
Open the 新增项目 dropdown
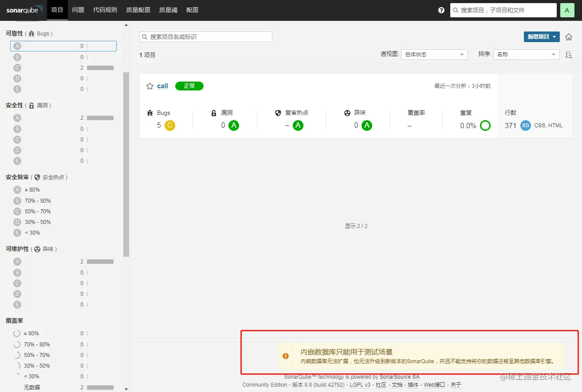coord(542,37)
